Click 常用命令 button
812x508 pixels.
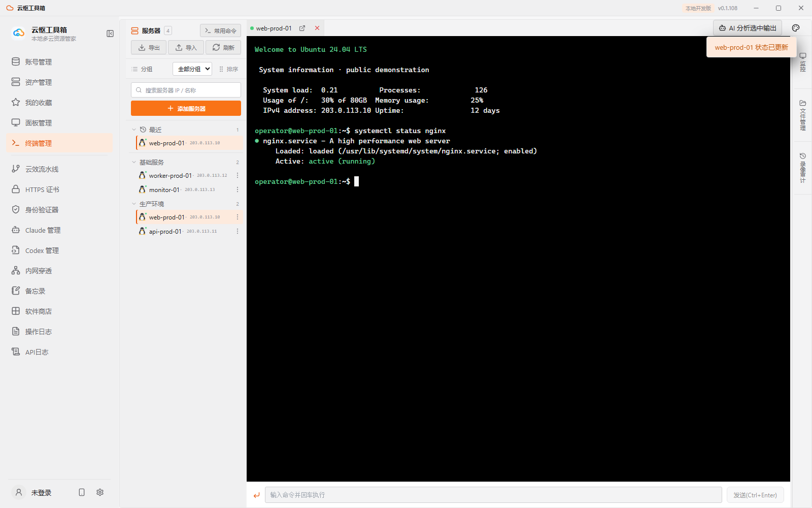point(220,30)
